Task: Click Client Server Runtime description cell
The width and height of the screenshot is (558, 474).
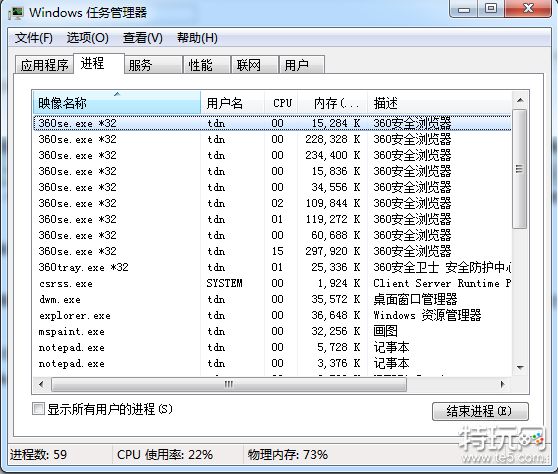Action: tap(442, 283)
